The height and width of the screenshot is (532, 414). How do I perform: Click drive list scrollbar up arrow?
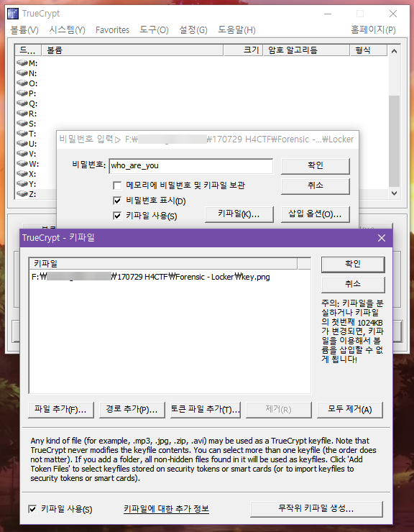tap(394, 51)
